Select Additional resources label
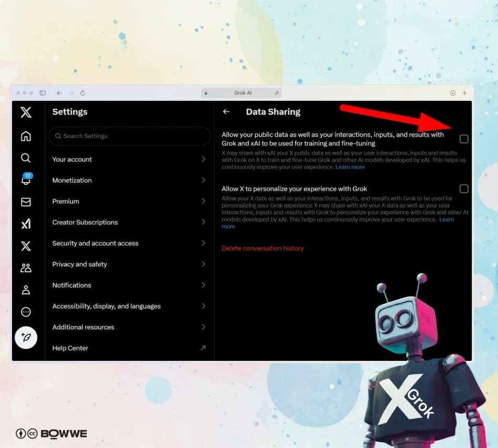Screen dimensions: 498x448 [x=83, y=327]
